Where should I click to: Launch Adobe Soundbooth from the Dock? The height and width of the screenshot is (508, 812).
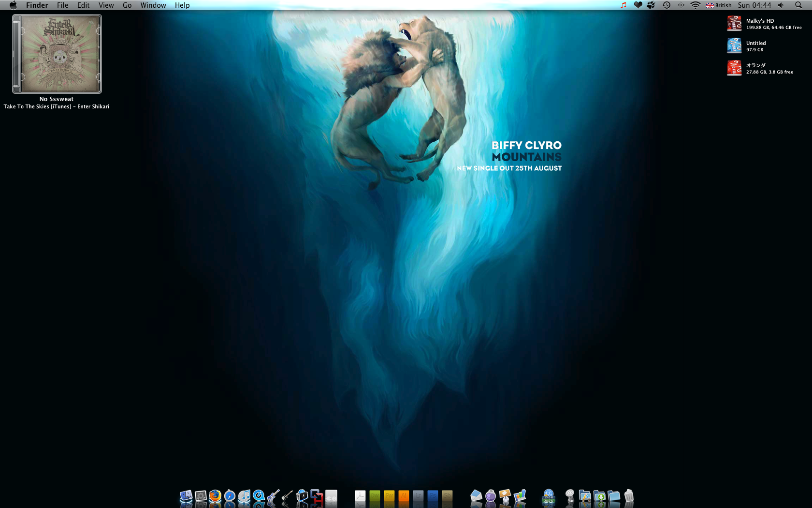tap(447, 496)
